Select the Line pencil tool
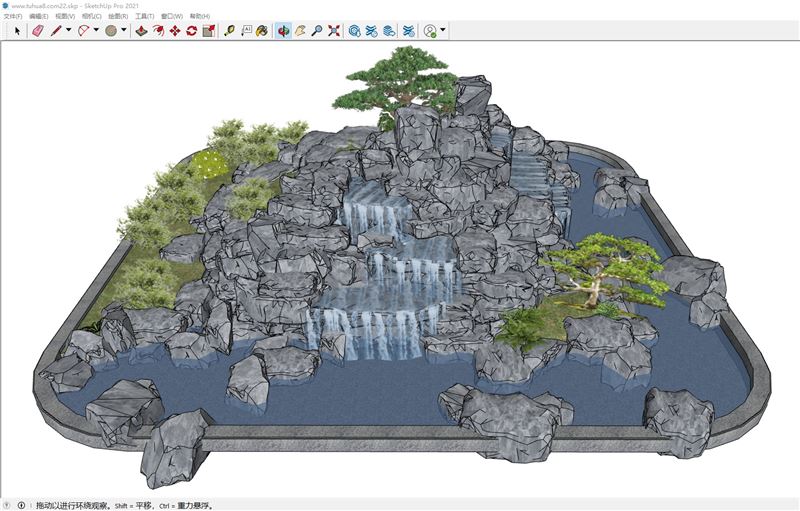 click(56, 31)
